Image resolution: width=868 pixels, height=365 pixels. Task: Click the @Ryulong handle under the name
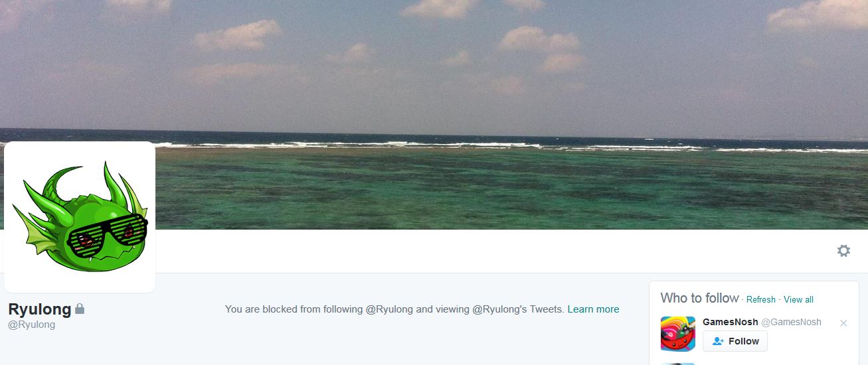[31, 325]
